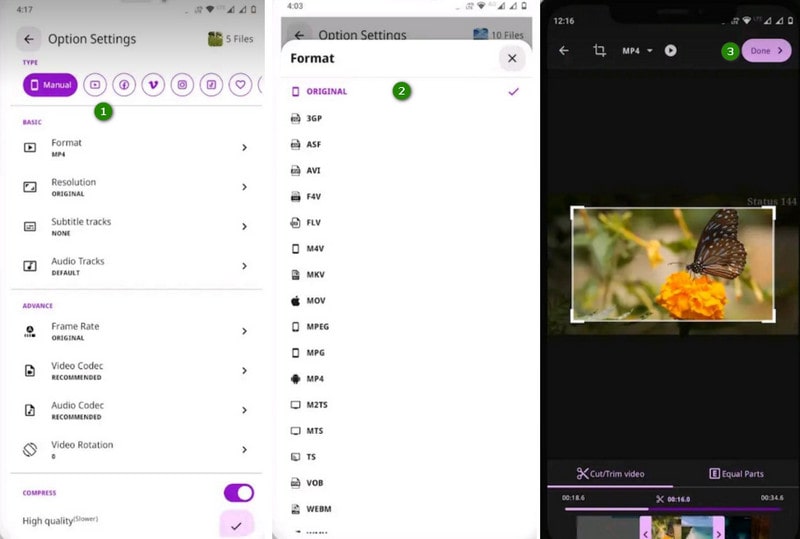Click the crop tool icon in editor

[x=599, y=50]
